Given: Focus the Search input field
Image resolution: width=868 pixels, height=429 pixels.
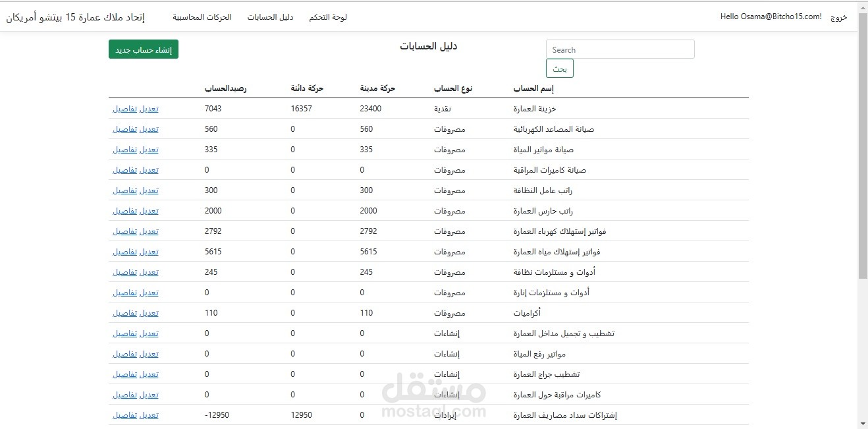Looking at the screenshot, I should click(x=620, y=49).
